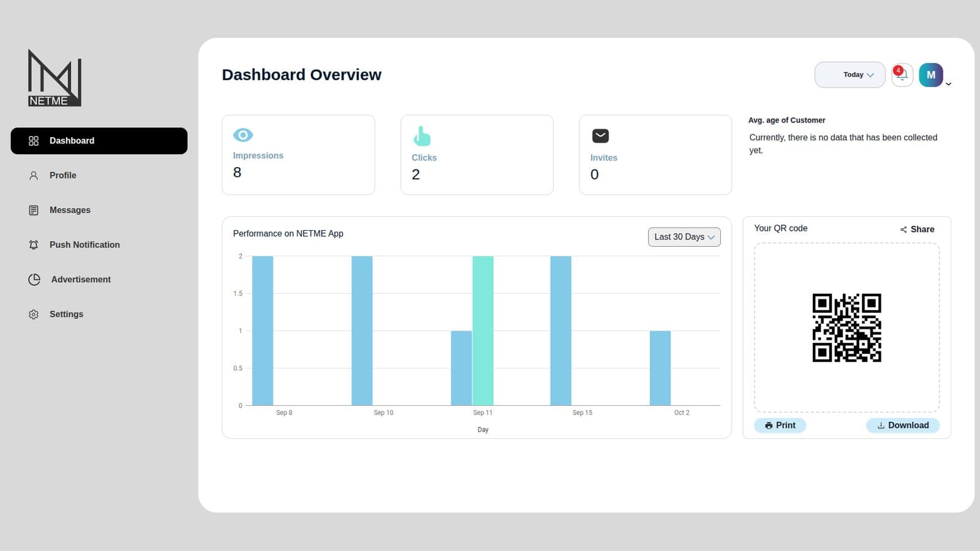Click the share icon beside Share

pos(903,230)
